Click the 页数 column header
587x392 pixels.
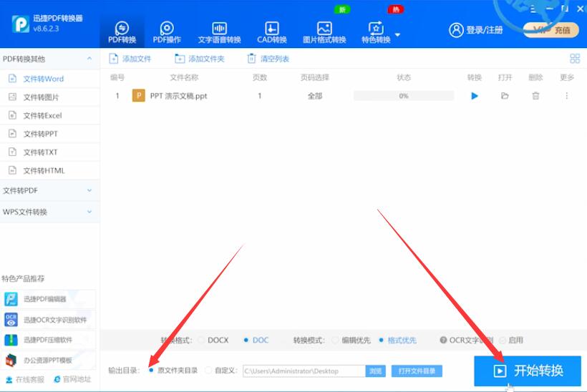pyautogui.click(x=259, y=77)
